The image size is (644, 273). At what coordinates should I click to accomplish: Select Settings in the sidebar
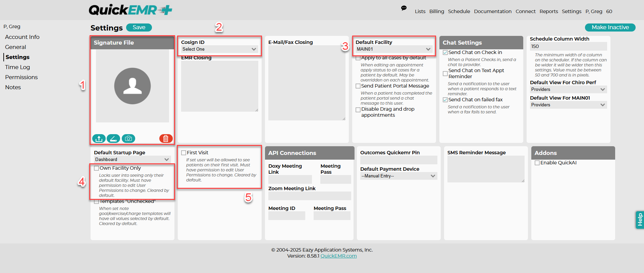coord(17,57)
